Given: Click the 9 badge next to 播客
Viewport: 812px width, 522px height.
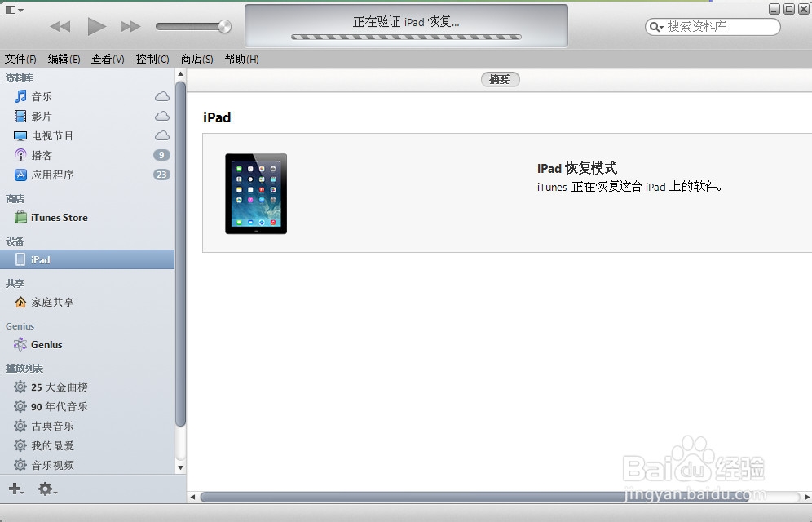Looking at the screenshot, I should [161, 155].
